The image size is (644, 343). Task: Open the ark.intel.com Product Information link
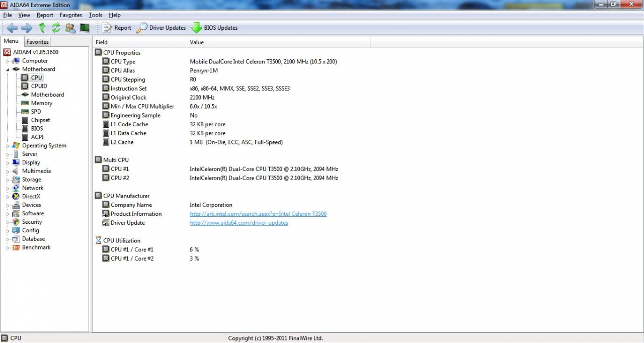point(258,214)
